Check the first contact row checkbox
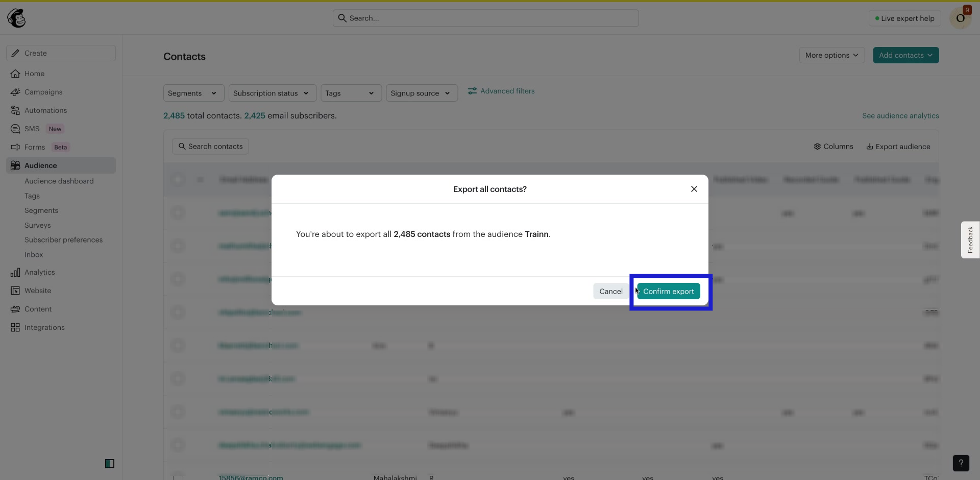Image resolution: width=980 pixels, height=480 pixels. point(178,213)
